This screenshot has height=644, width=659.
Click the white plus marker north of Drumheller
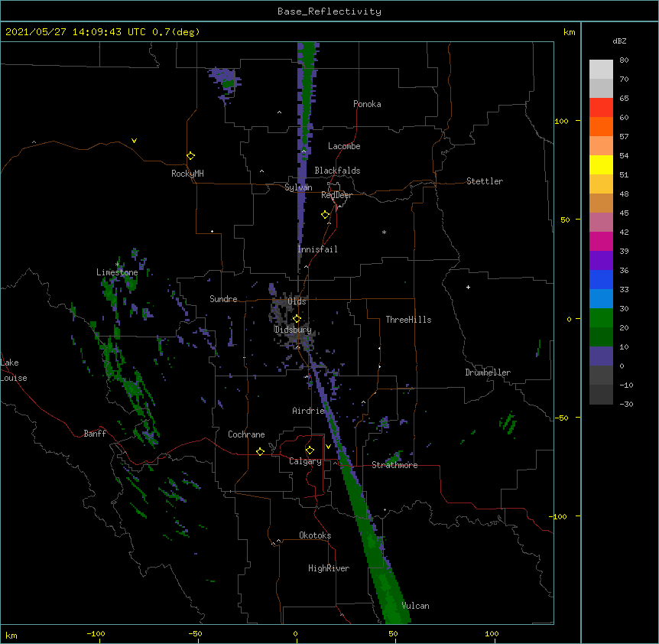(x=468, y=287)
